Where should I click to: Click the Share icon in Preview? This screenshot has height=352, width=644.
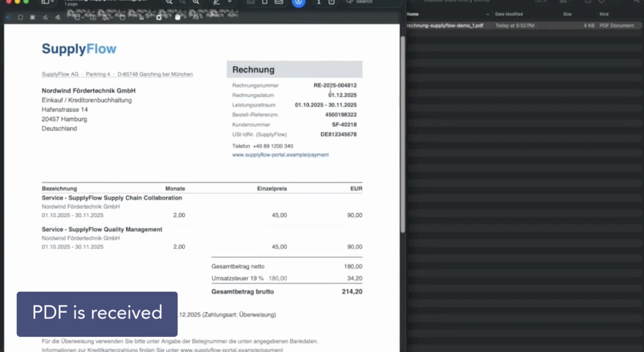click(x=332, y=2)
